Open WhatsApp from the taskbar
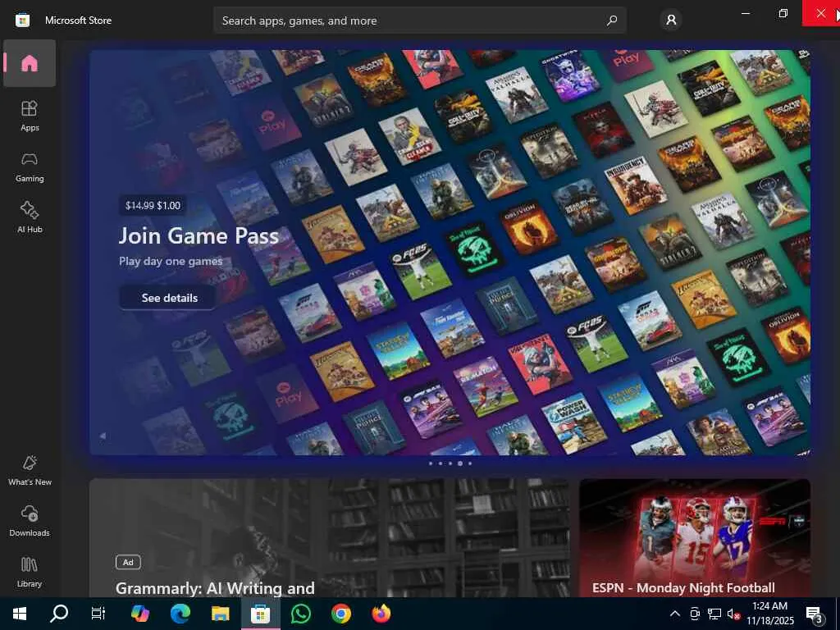The width and height of the screenshot is (840, 630). [301, 614]
